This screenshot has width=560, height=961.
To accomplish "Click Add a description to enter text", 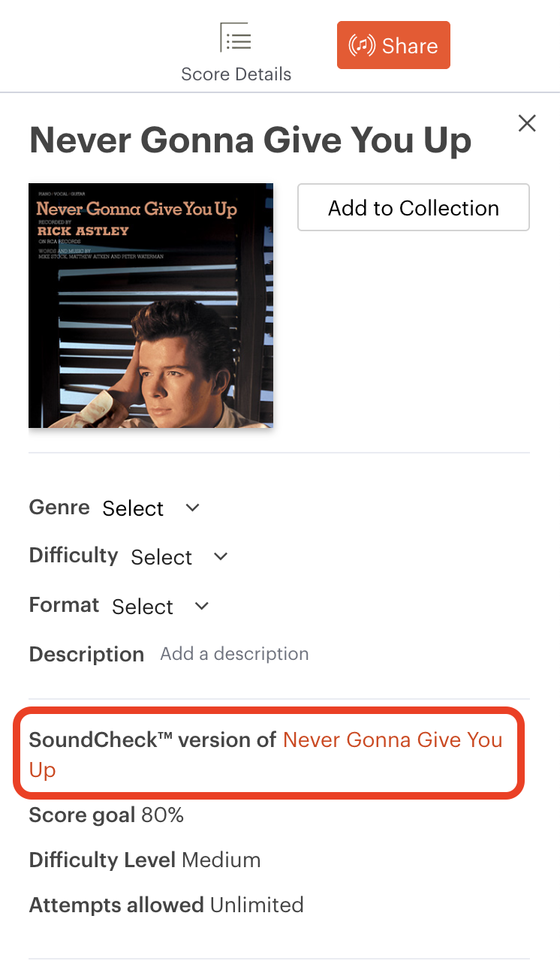I will tap(233, 653).
